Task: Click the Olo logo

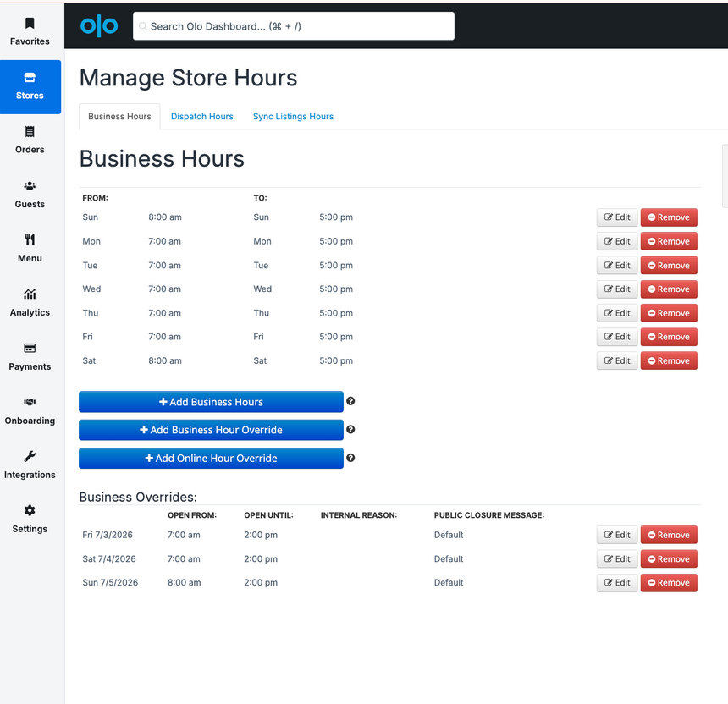Action: click(x=99, y=26)
